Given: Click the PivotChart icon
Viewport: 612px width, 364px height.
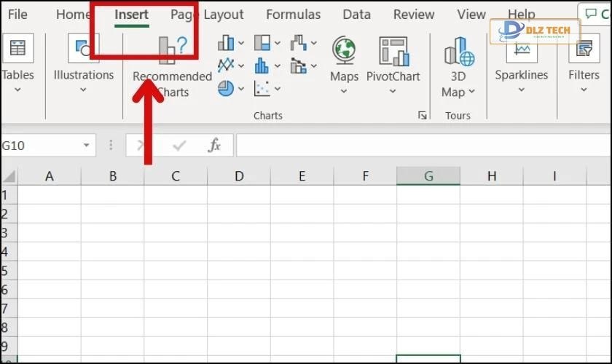Looking at the screenshot, I should [393, 51].
